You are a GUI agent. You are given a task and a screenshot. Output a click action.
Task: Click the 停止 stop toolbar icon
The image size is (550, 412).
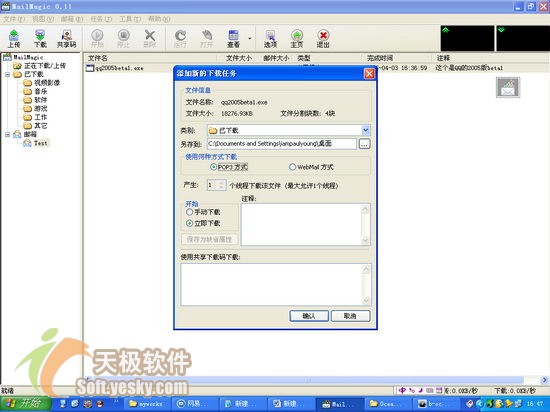[123, 39]
